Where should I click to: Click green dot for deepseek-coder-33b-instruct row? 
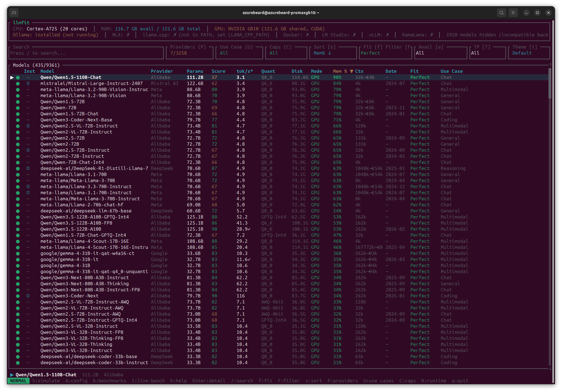pyautogui.click(x=18, y=363)
